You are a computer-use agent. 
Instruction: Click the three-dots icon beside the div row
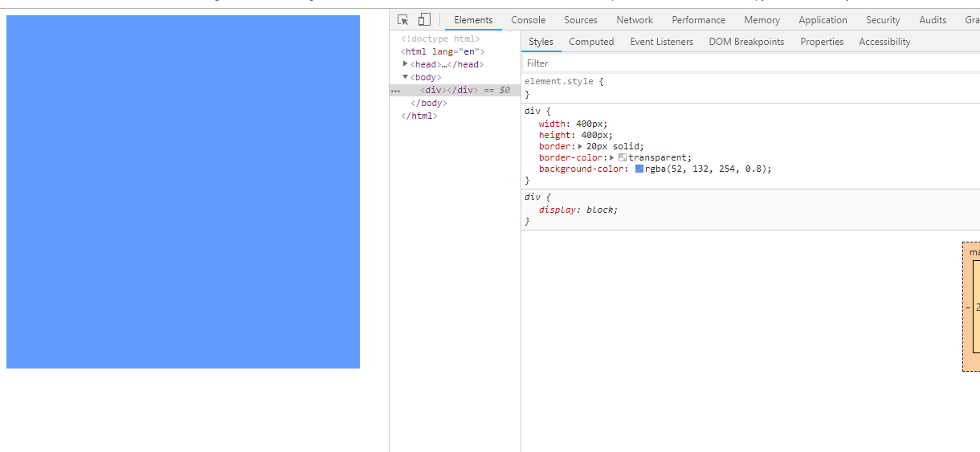(x=394, y=91)
